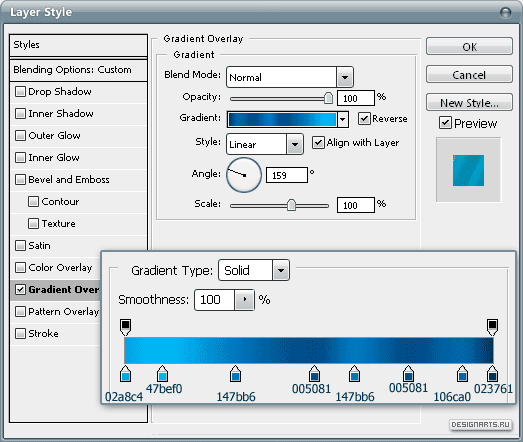Enable the Satin checkbox

[x=20, y=246]
